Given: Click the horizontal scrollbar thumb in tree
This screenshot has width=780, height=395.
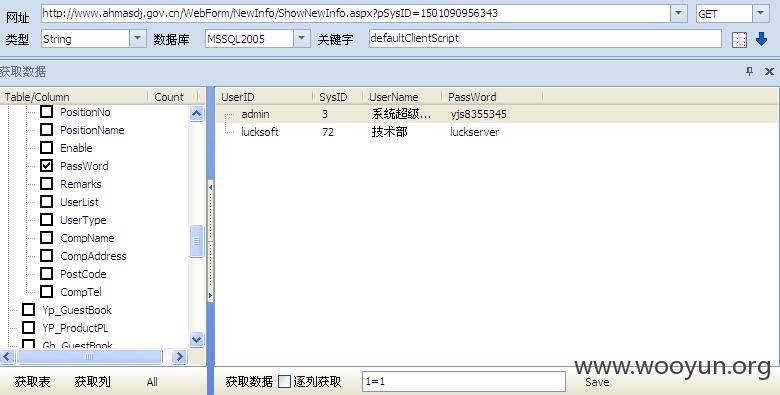Looking at the screenshot, I should [89, 356].
